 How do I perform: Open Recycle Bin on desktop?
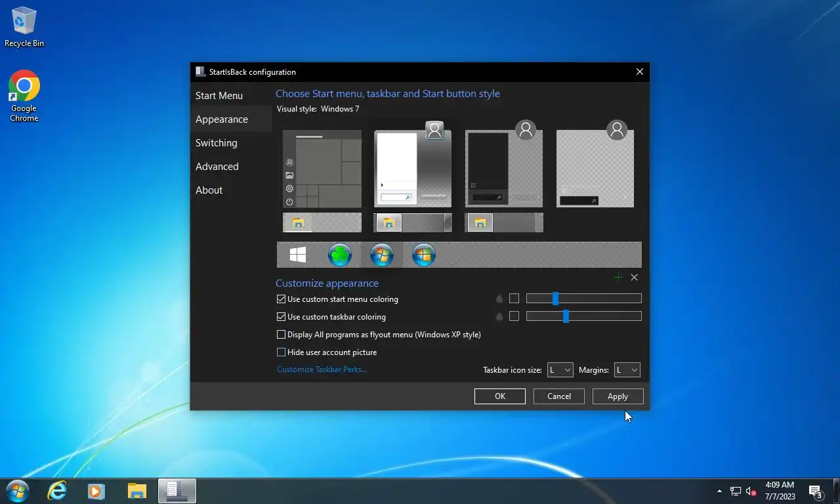click(x=24, y=27)
